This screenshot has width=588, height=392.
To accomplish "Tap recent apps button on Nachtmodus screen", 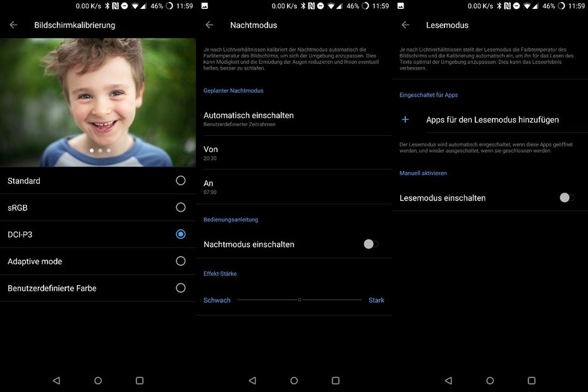I will [336, 381].
